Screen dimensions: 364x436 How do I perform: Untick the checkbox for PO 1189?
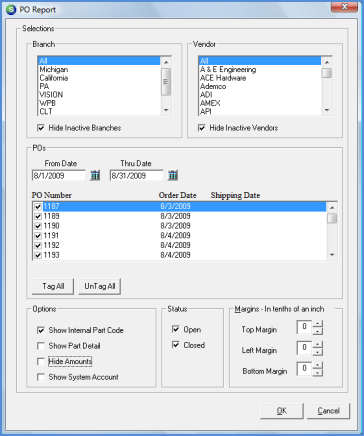tap(38, 216)
